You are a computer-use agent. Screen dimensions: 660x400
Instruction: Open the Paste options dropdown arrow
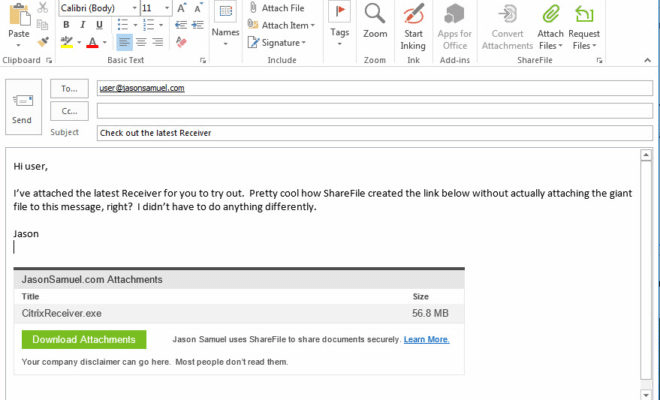click(x=19, y=45)
